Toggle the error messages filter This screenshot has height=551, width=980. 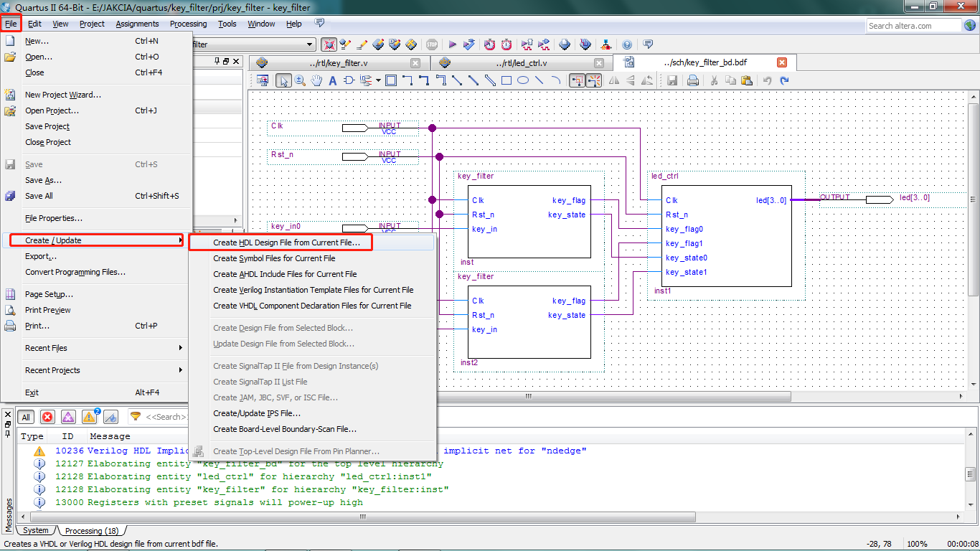[47, 417]
